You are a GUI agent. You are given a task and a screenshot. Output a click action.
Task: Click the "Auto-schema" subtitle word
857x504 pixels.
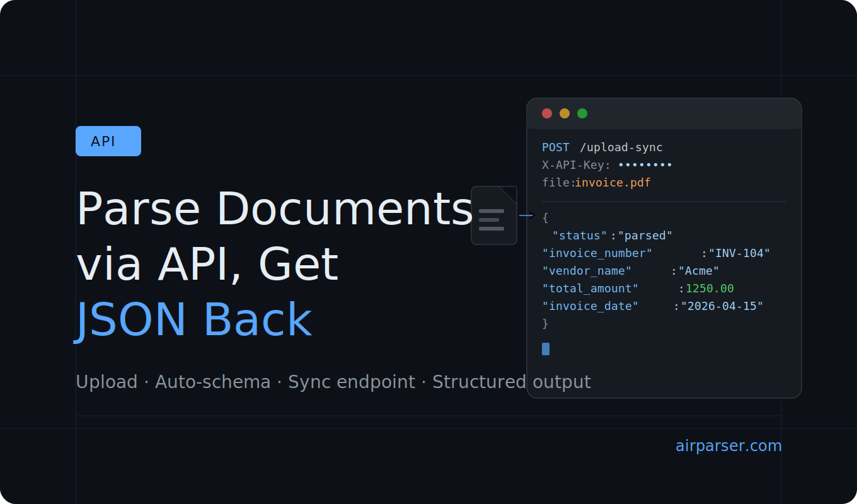point(212,382)
